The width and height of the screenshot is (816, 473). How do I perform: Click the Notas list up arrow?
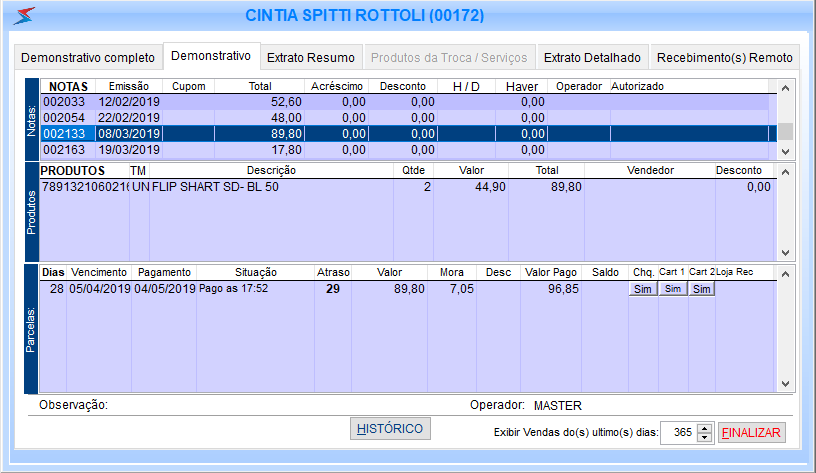tap(785, 88)
